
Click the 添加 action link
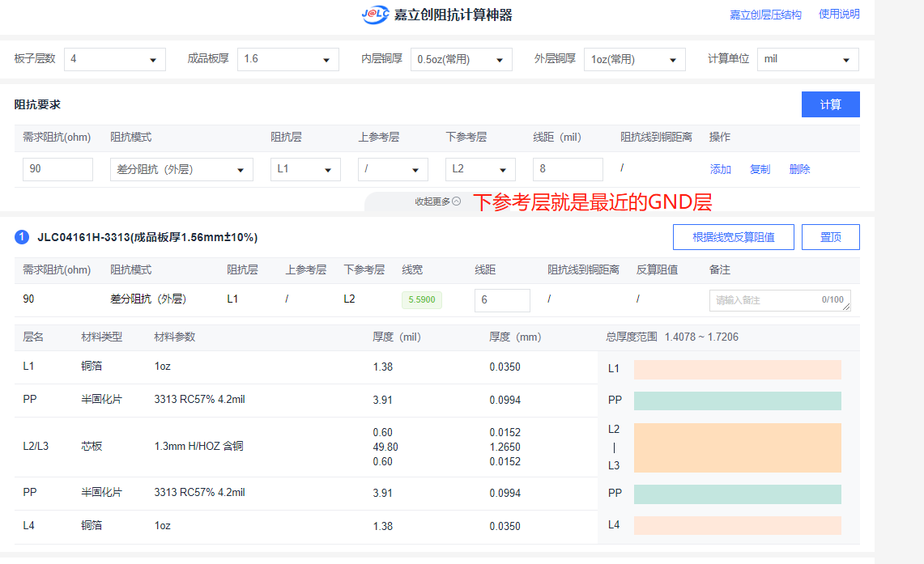720,170
